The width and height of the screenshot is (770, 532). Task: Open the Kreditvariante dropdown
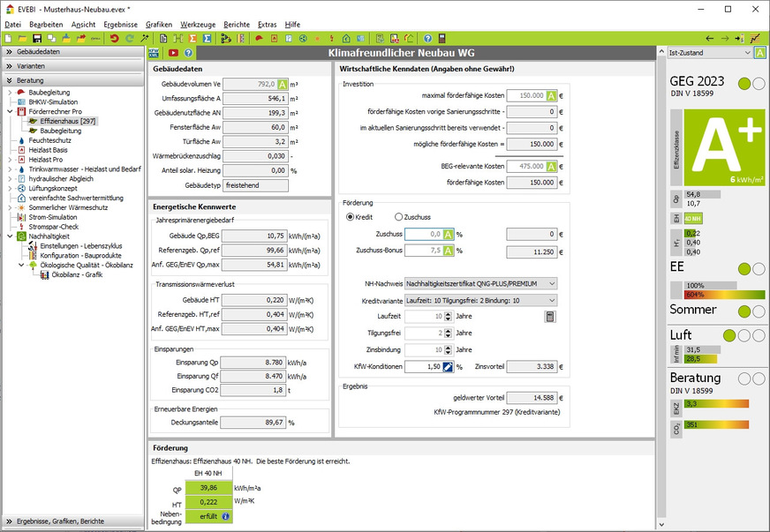[x=480, y=300]
